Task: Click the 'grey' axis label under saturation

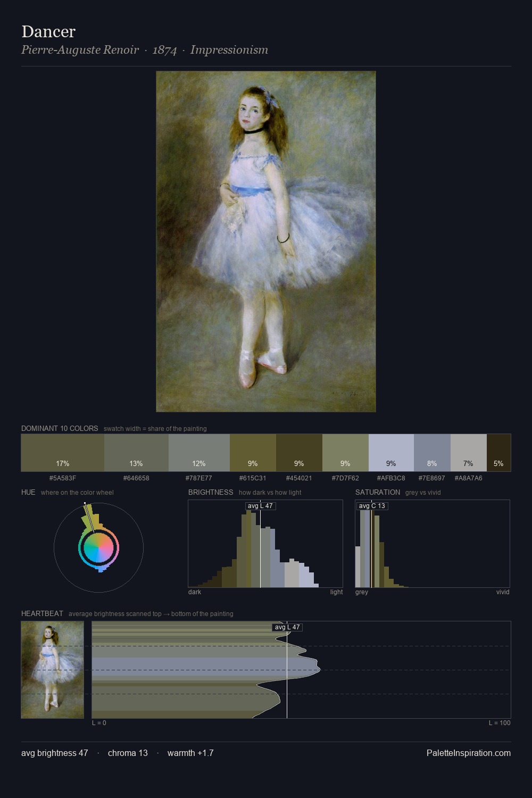Action: click(362, 592)
